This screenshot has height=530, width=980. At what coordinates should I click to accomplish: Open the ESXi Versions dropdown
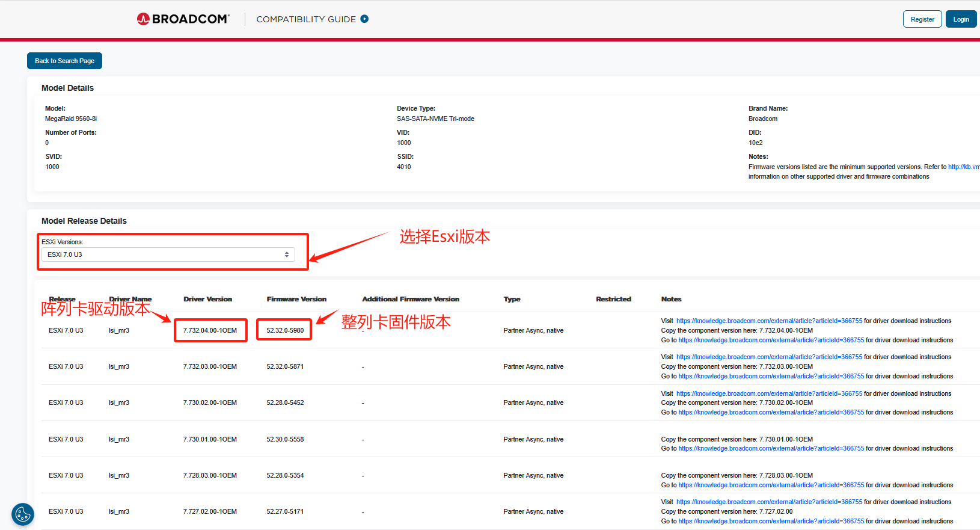point(168,254)
